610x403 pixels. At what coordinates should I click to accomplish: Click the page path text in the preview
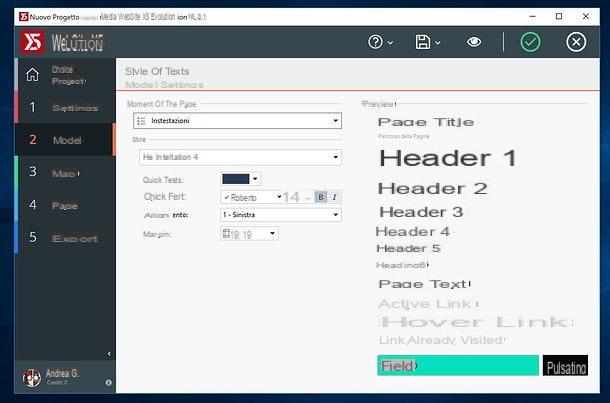click(403, 137)
